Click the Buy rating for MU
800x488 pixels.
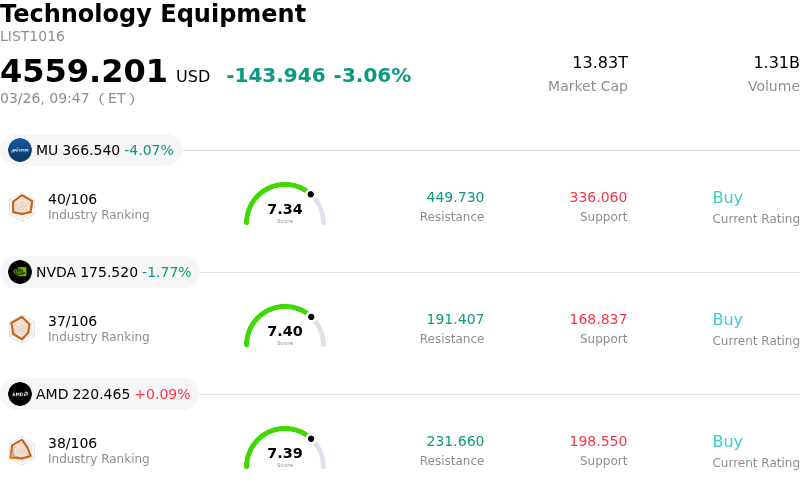(x=727, y=198)
